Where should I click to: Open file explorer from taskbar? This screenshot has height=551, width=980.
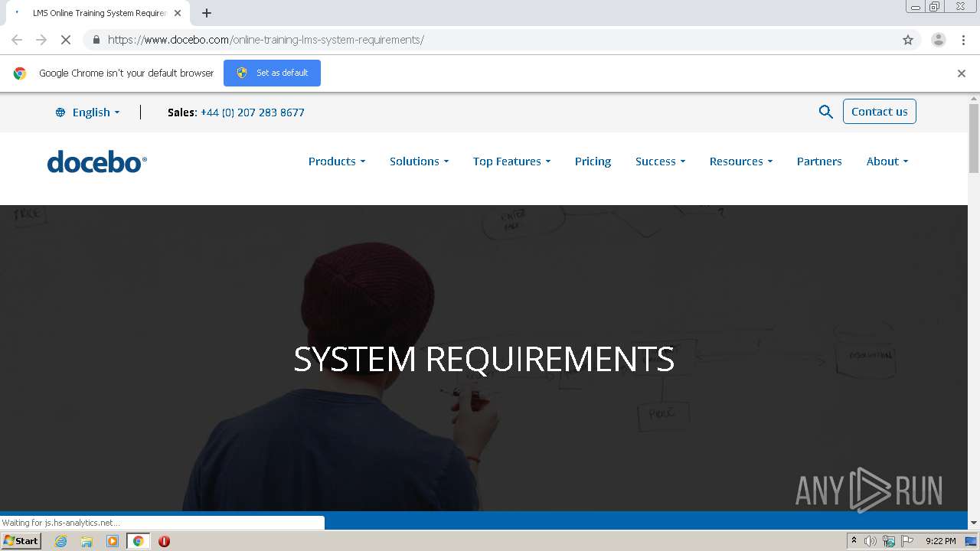tap(87, 541)
